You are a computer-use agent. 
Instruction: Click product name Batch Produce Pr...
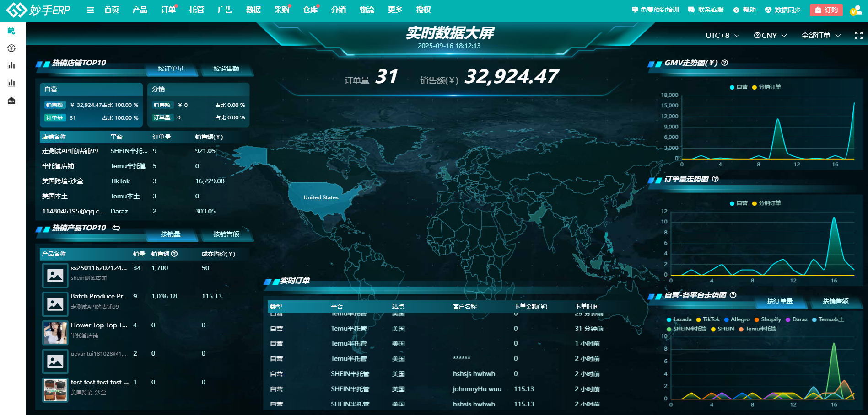click(100, 297)
